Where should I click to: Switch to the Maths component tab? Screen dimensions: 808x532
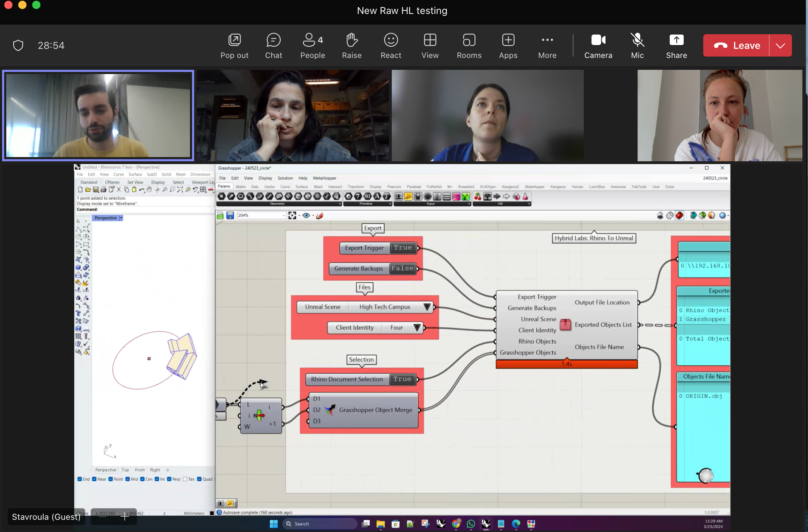tap(241, 187)
